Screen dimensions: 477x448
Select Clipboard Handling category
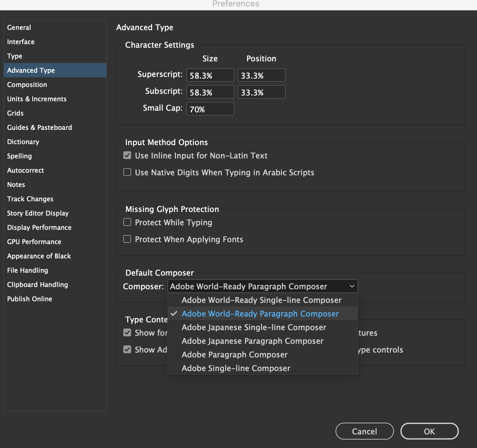pos(55,285)
